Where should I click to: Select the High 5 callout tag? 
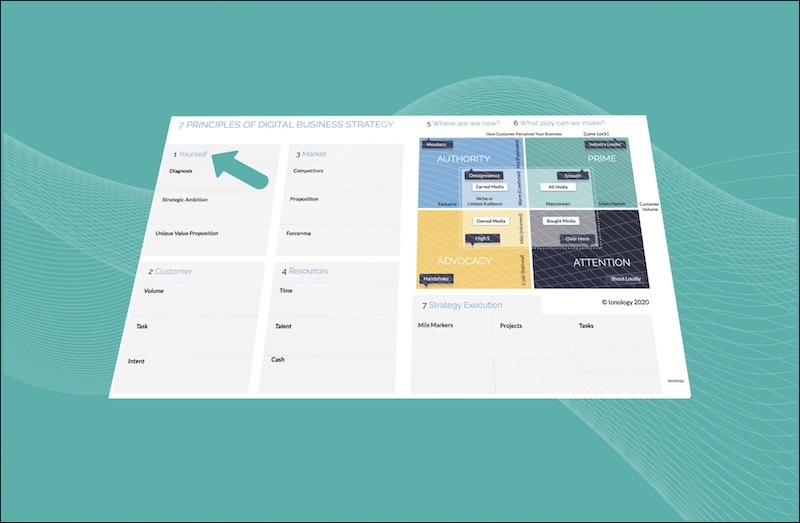481,238
